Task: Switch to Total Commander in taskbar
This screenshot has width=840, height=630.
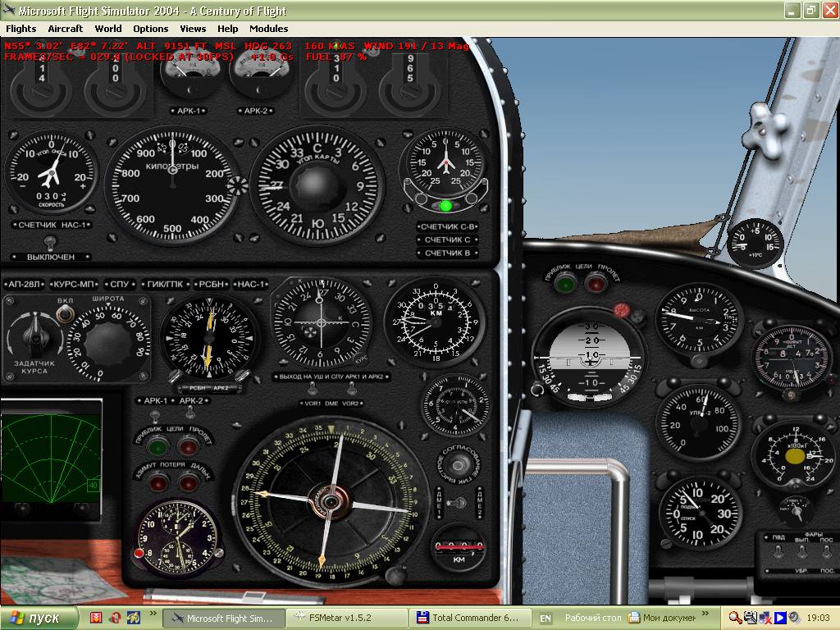Action: point(470,618)
